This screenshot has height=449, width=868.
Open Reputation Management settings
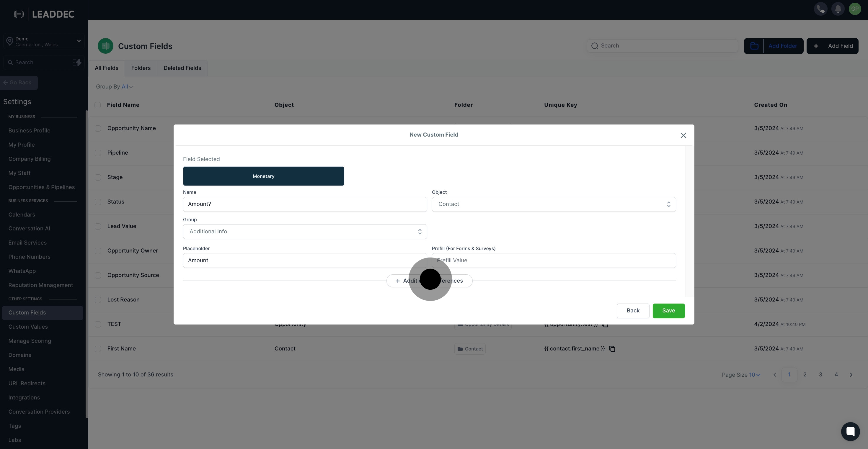[40, 285]
